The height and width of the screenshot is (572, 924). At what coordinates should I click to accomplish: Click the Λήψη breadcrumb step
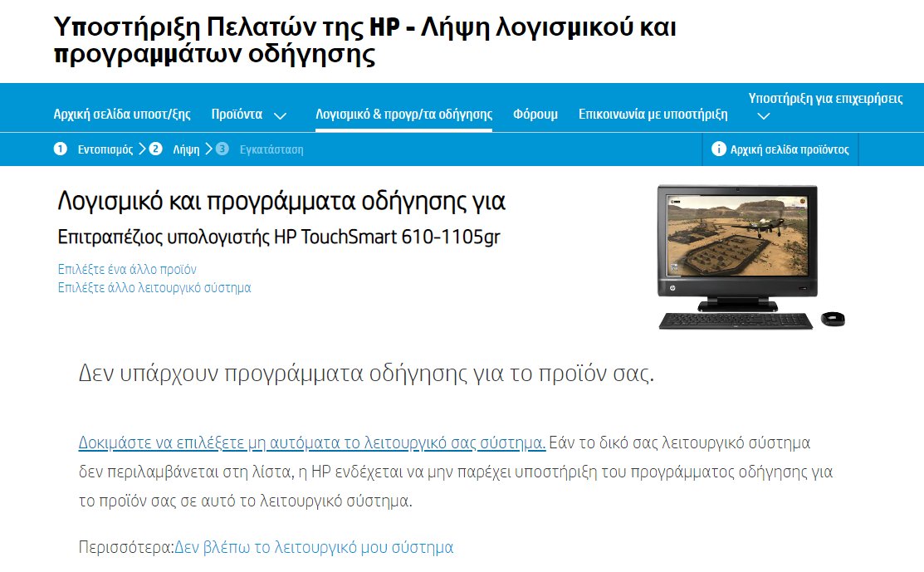[186, 149]
